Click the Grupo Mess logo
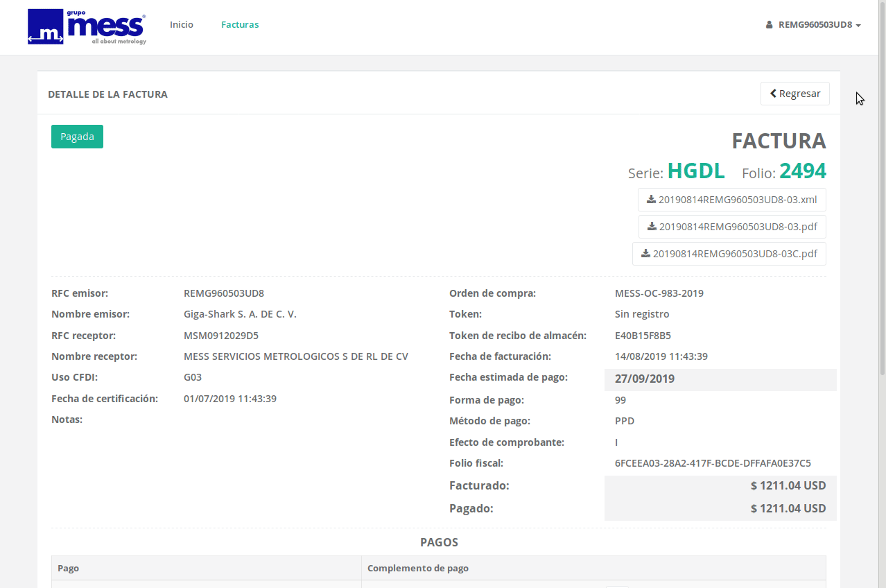Screen dimensions: 886x588 pos(87,28)
